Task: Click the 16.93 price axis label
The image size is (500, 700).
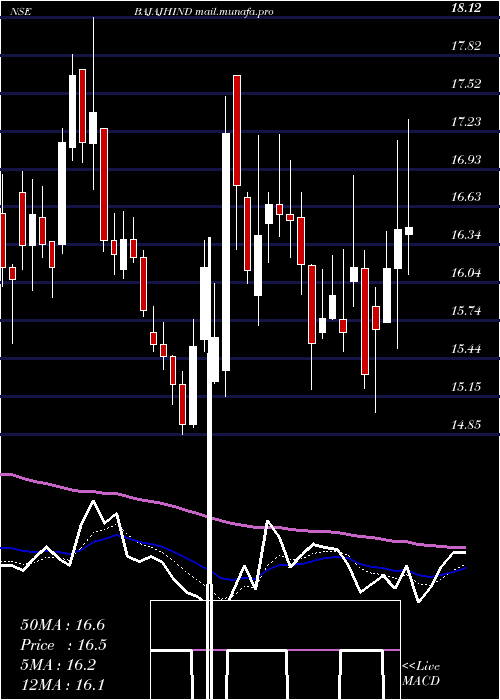Action: [466, 159]
